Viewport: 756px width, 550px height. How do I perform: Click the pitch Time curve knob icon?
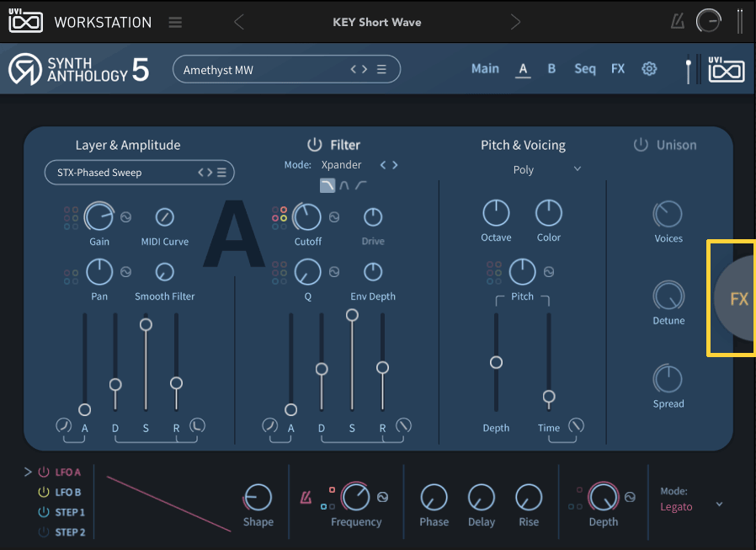pyautogui.click(x=576, y=425)
